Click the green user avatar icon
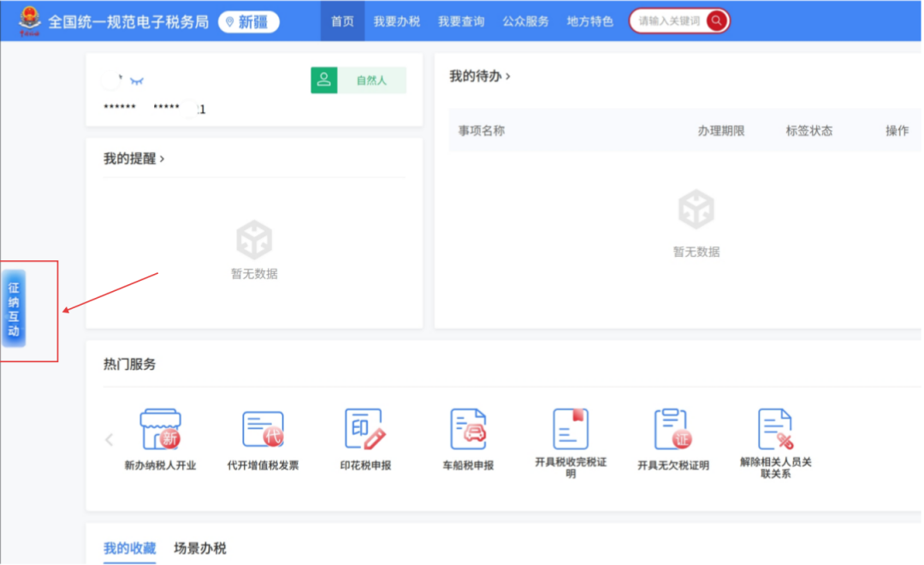Viewport: 924px width, 565px height. [324, 80]
